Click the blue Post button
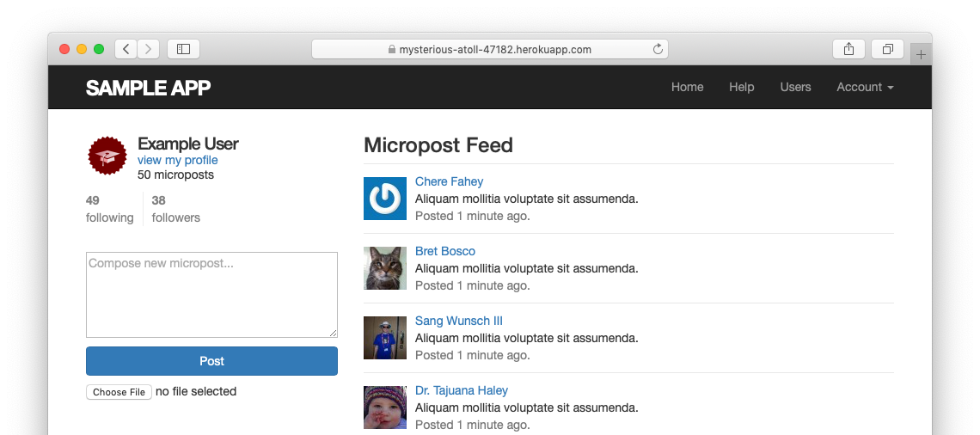The image size is (980, 435). pos(211,361)
